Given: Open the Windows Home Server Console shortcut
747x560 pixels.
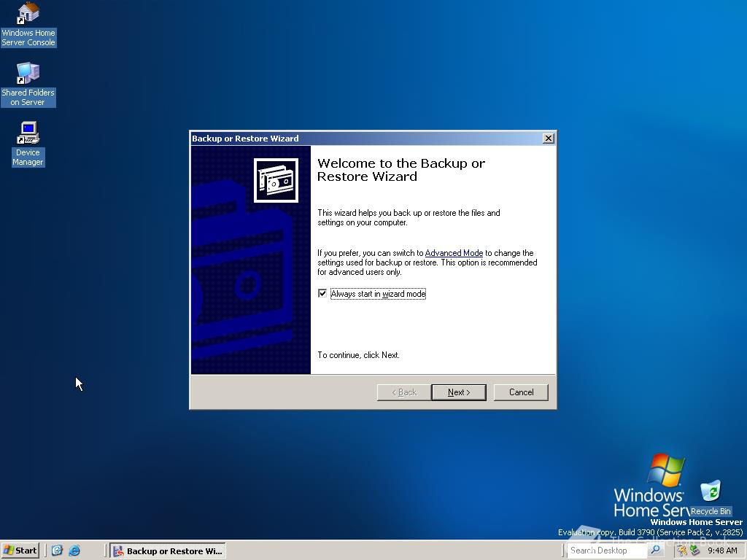Looking at the screenshot, I should [28, 24].
